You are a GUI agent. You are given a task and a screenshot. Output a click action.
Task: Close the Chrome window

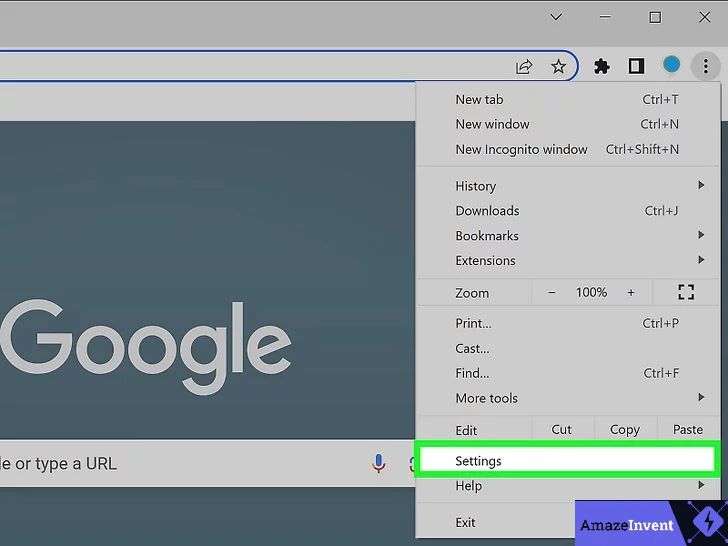click(704, 17)
